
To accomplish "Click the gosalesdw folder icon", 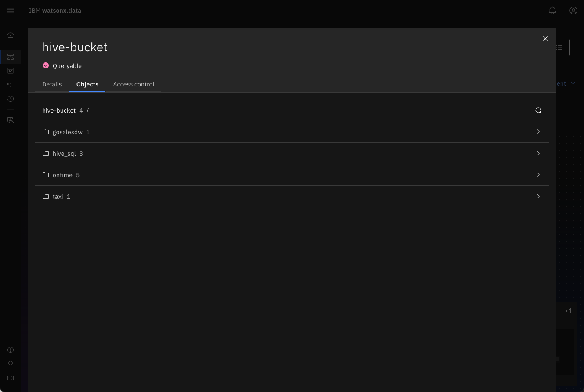I will (x=46, y=132).
